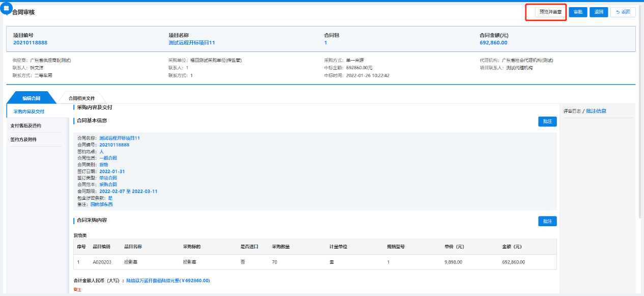The image size is (644, 296).
Task: Click the 退回 reject button
Action: (x=599, y=12)
